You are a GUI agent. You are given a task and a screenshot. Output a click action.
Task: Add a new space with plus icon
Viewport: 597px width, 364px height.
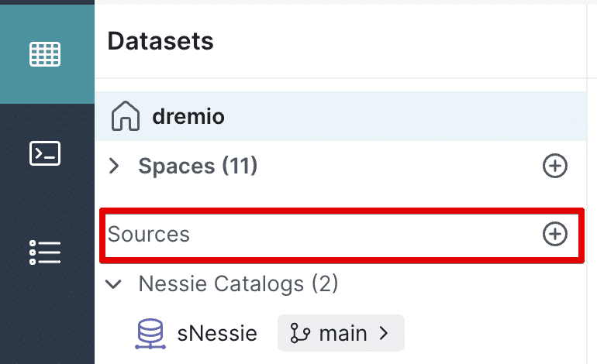click(554, 166)
